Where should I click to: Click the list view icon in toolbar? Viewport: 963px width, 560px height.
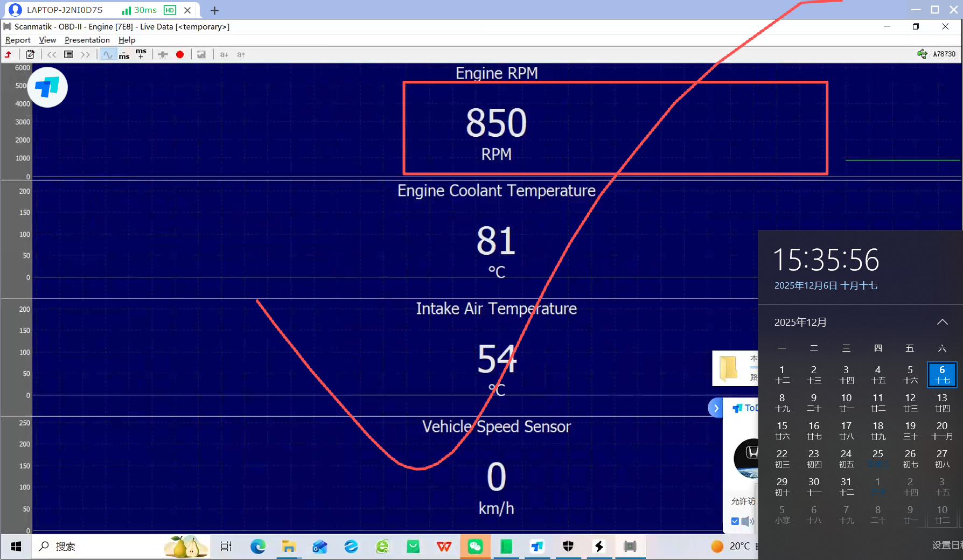pos(68,54)
